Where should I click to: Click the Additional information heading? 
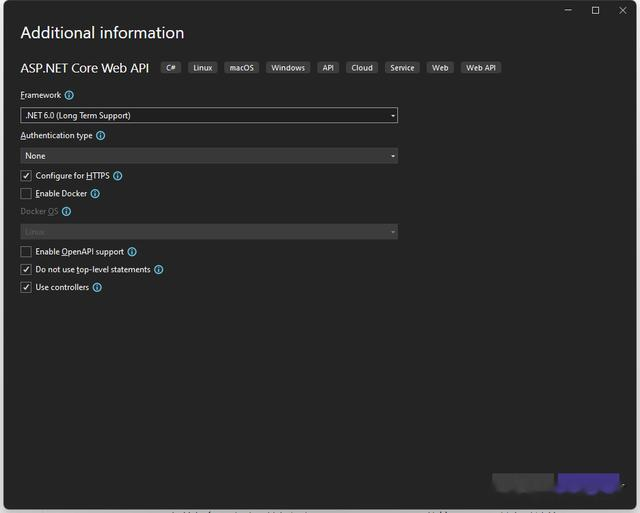[102, 33]
